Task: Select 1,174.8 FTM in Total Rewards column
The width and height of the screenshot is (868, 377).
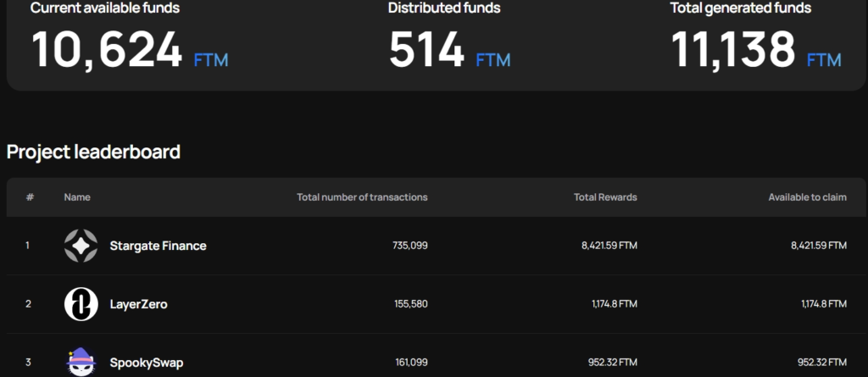Action: (x=614, y=304)
